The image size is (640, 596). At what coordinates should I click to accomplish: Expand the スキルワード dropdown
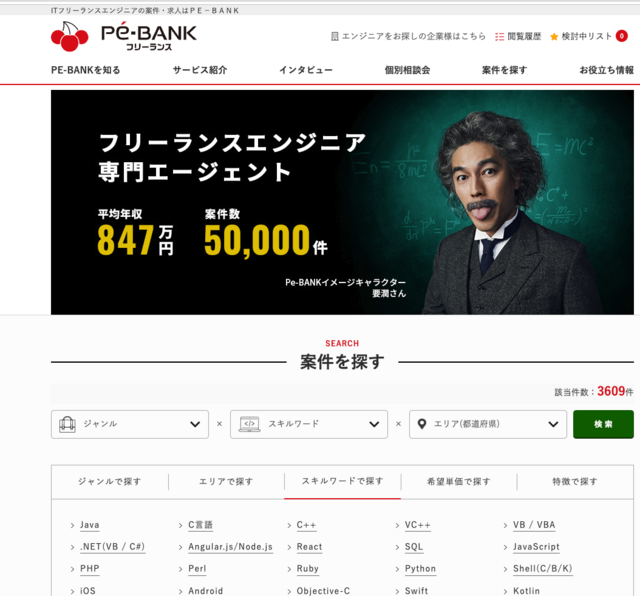click(x=309, y=425)
